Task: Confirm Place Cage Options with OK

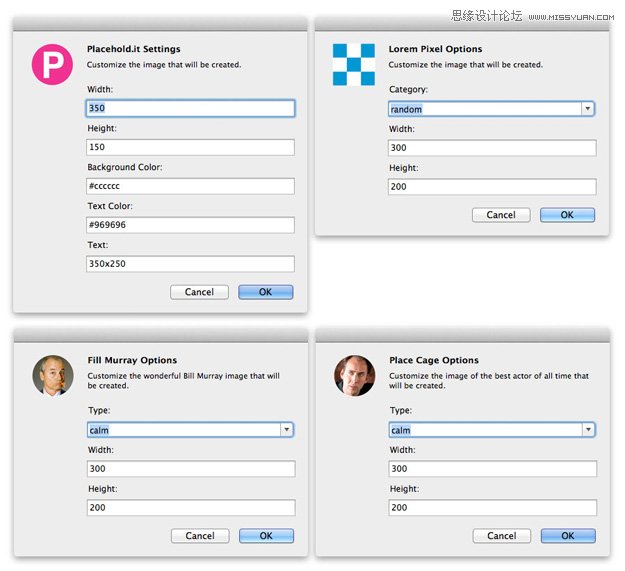Action: point(568,536)
